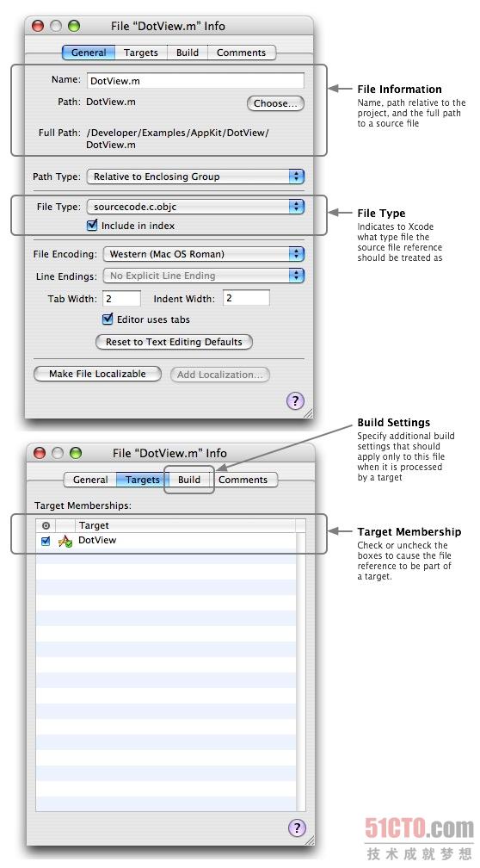Open the help button in Targets info window
This screenshot has width=480, height=868.
(297, 828)
